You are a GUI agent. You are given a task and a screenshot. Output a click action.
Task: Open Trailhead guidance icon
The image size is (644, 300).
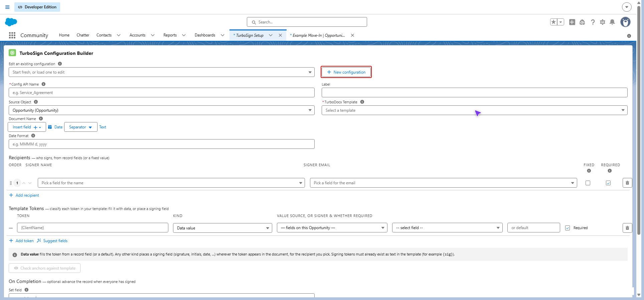click(x=582, y=22)
